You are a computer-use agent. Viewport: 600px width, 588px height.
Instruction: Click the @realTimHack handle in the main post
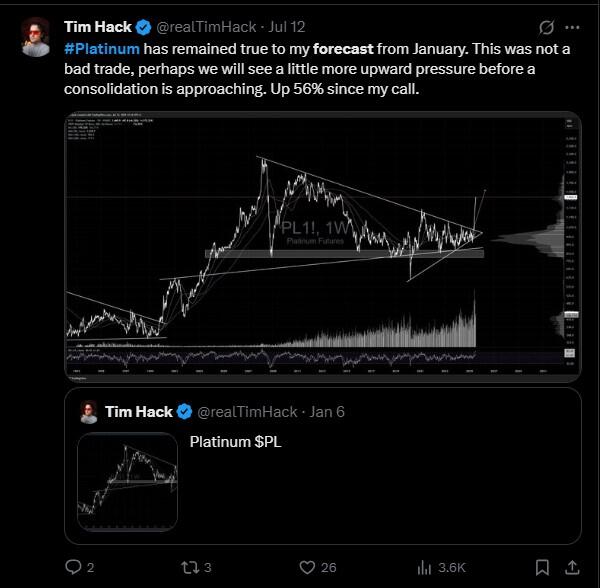(206, 27)
